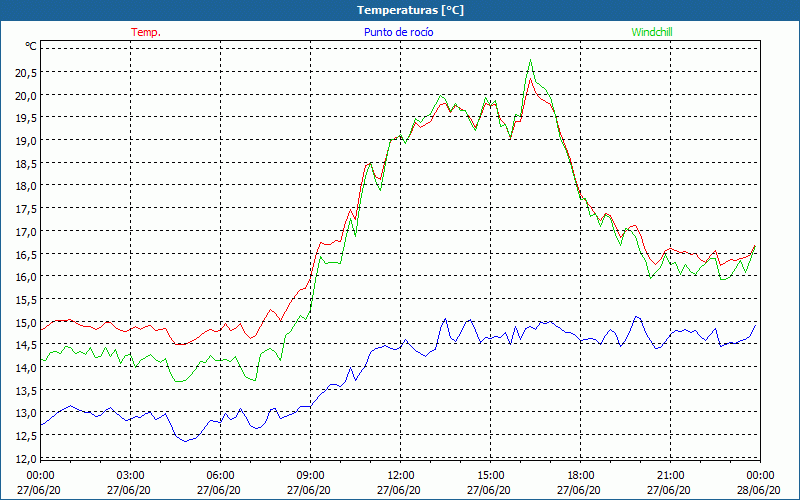800x500 pixels.
Task: Click the 14,0 y-axis value
Action: tap(26, 368)
